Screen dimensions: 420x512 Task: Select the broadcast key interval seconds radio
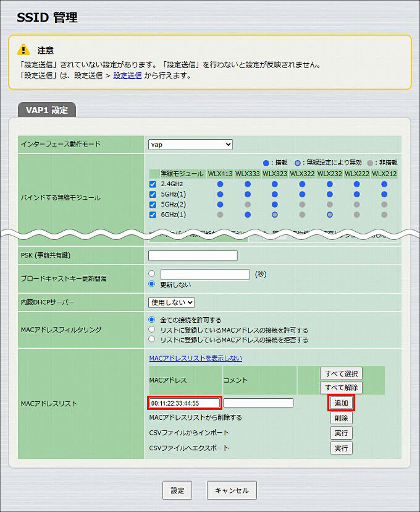pyautogui.click(x=151, y=274)
